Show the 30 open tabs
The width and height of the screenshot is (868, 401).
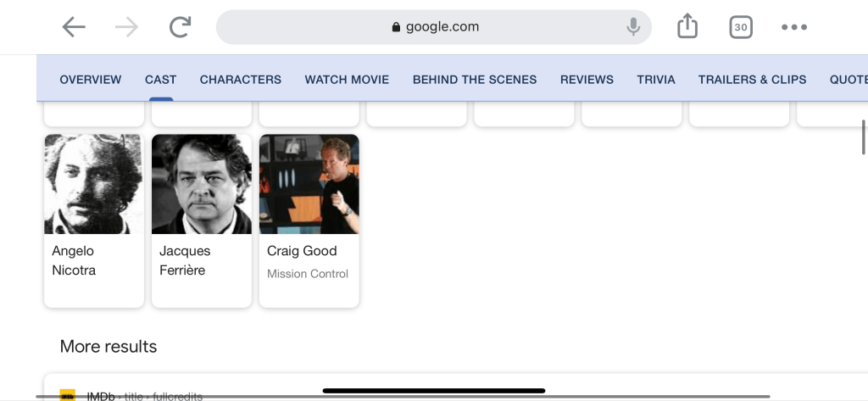[x=741, y=27]
